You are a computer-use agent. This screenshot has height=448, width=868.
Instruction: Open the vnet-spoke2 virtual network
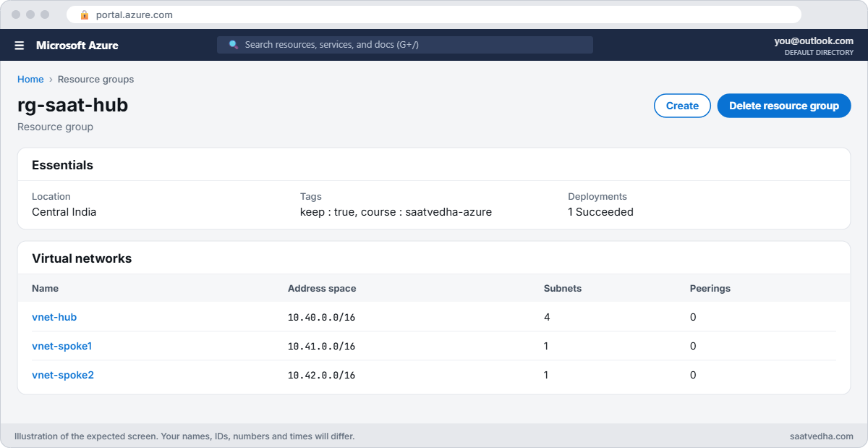point(63,375)
